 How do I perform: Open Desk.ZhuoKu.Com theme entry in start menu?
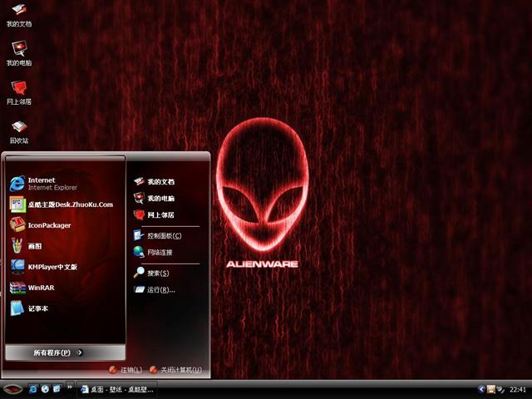click(65, 204)
